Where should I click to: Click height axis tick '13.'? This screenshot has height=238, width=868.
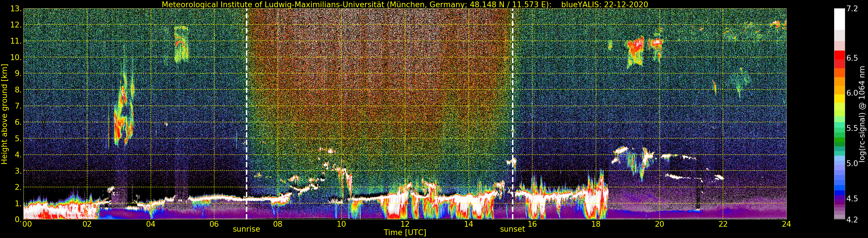pos(16,9)
